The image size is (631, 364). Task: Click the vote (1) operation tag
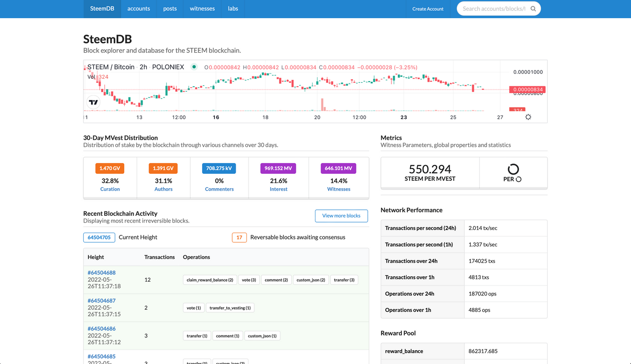194,308
